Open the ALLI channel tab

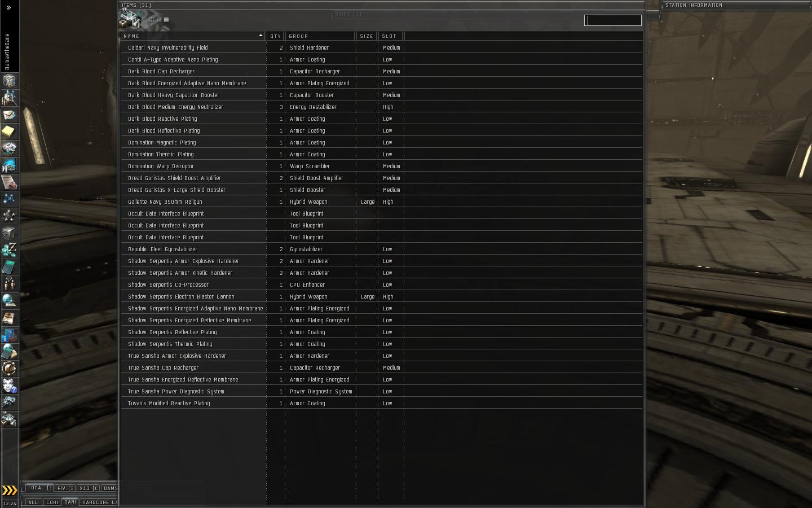(34, 502)
